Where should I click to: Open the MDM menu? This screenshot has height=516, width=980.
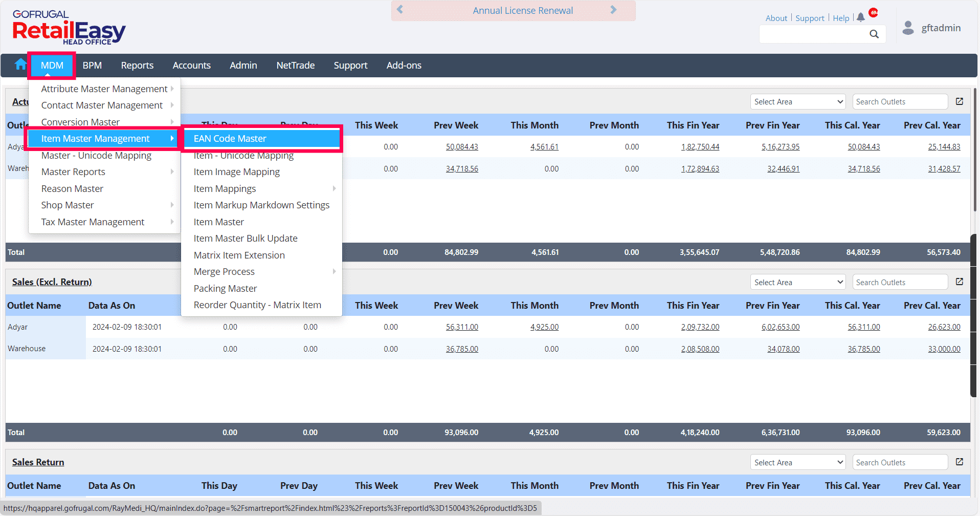pyautogui.click(x=52, y=65)
